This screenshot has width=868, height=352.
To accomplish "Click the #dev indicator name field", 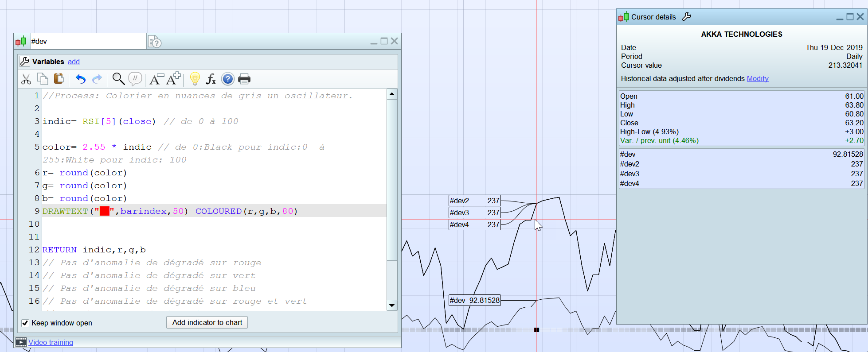I will (x=88, y=41).
